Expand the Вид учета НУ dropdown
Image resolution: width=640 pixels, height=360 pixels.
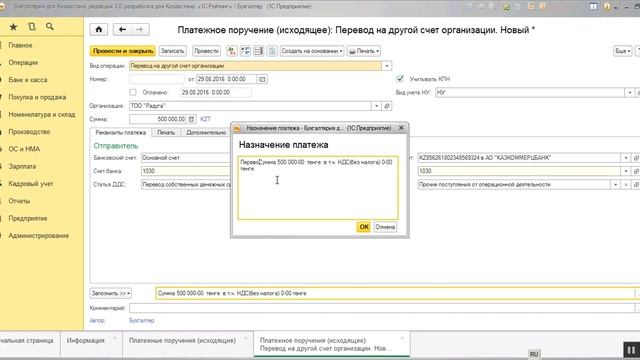[x=630, y=93]
